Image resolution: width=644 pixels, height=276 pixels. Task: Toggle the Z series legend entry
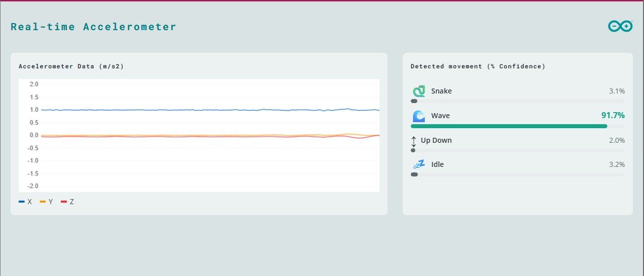tap(67, 202)
